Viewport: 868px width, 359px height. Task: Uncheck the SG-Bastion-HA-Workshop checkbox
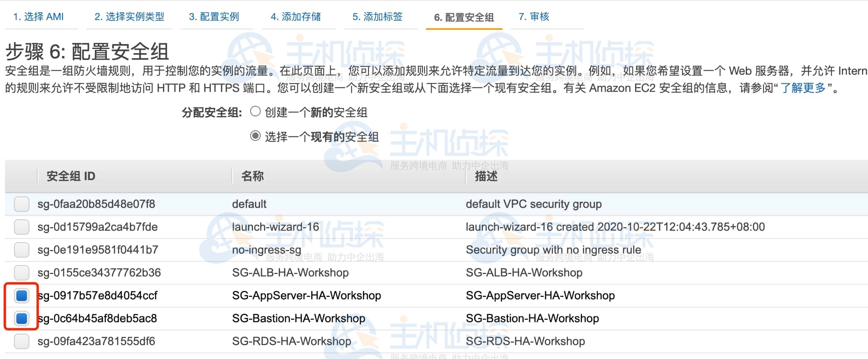click(x=22, y=318)
